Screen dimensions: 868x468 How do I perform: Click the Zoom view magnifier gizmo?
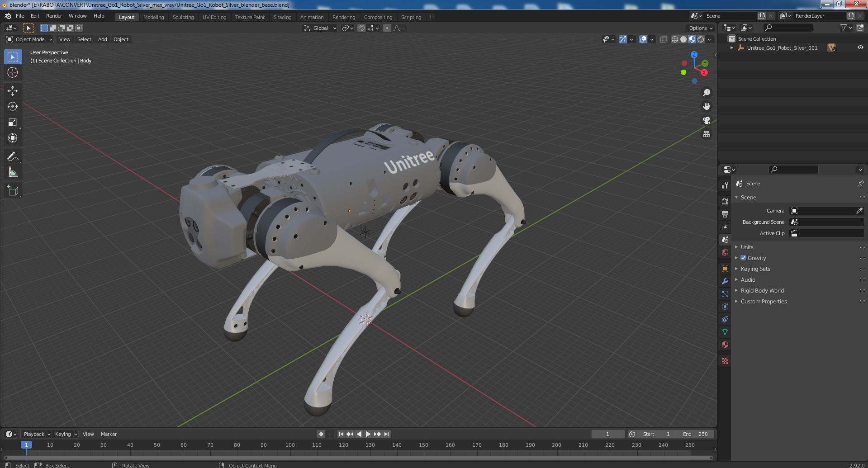[x=707, y=93]
